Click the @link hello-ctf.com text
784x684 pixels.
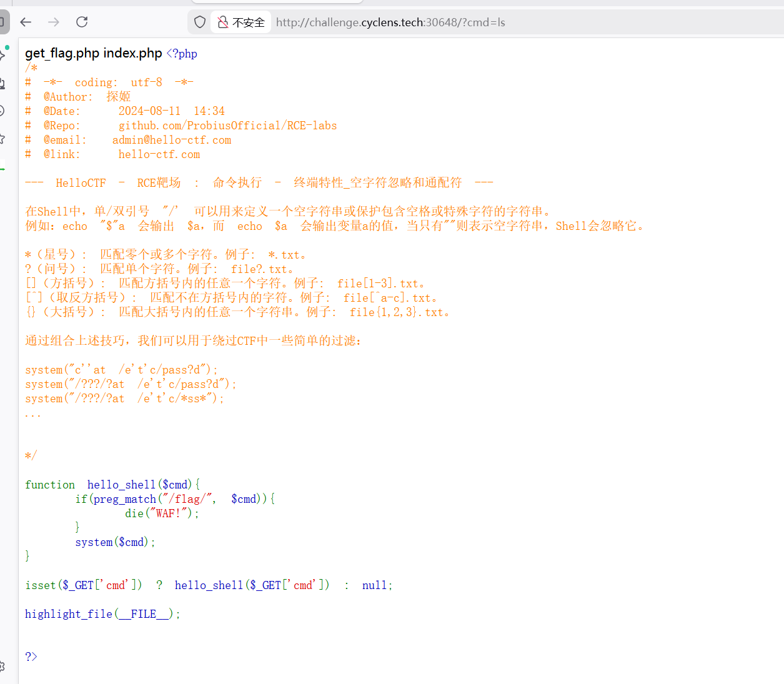[x=112, y=154]
